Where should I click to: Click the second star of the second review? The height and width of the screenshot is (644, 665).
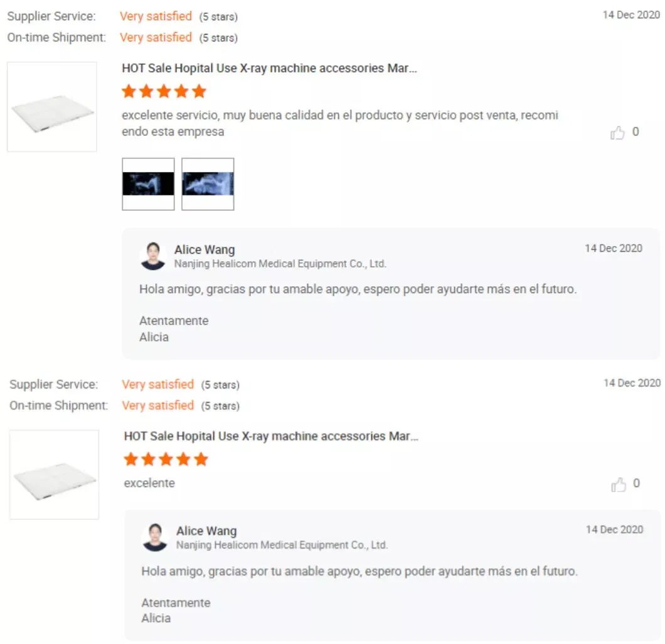pos(149,459)
